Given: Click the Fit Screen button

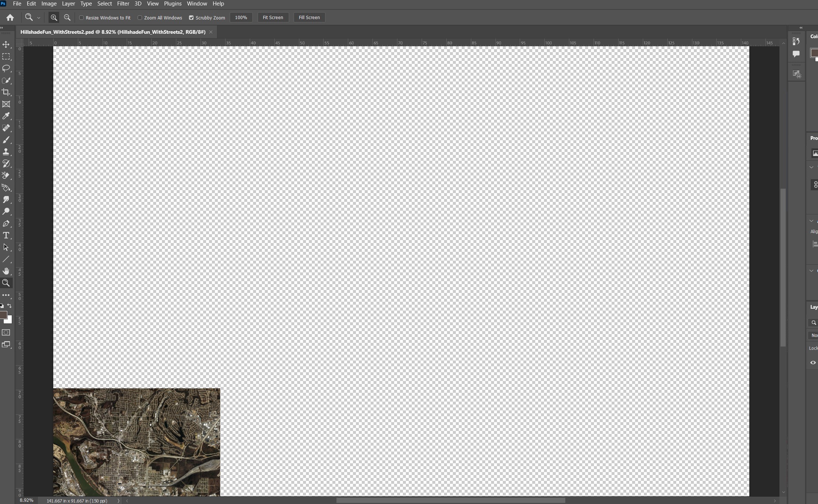Looking at the screenshot, I should 273,17.
